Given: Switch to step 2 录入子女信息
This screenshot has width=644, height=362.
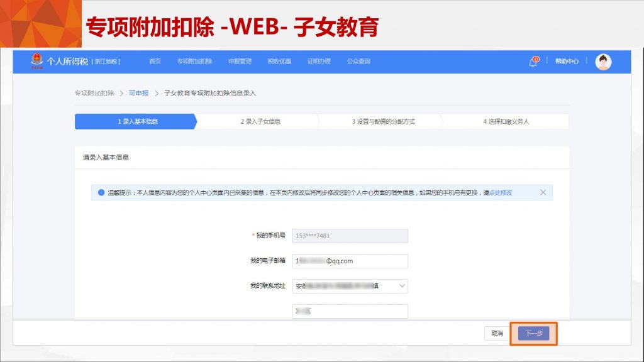Looking at the screenshot, I should click(x=260, y=121).
